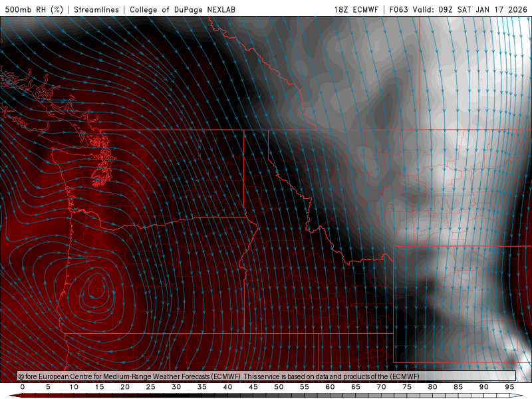Select "F063 Valid: 09Z SAT JAN 17 2026" text
This screenshot has height=399, width=532.
pos(458,9)
